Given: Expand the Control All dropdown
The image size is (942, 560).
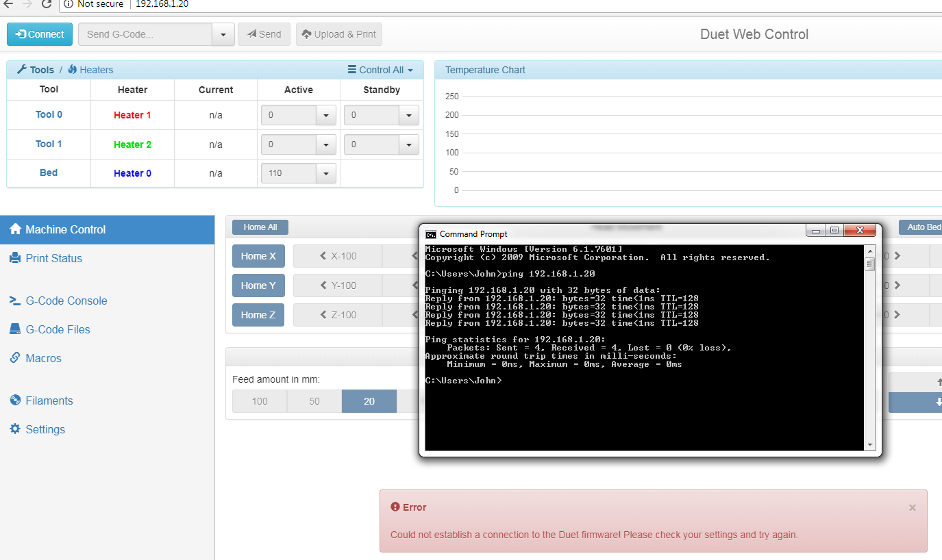Looking at the screenshot, I should pos(380,70).
